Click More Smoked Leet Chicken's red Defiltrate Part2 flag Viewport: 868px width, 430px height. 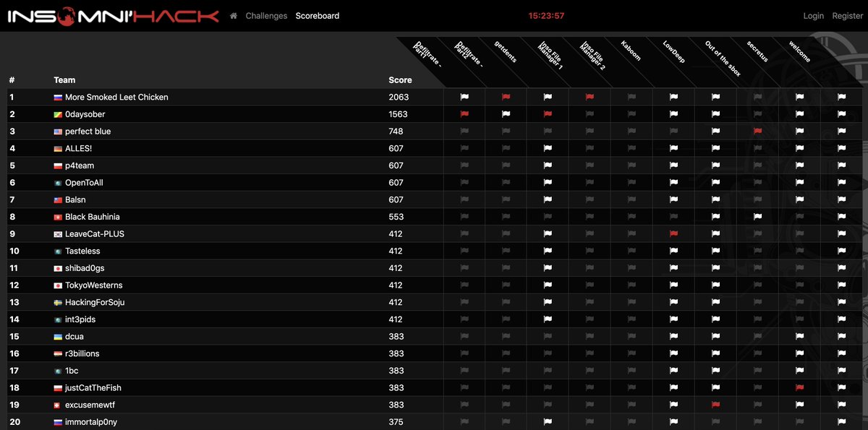pos(506,97)
